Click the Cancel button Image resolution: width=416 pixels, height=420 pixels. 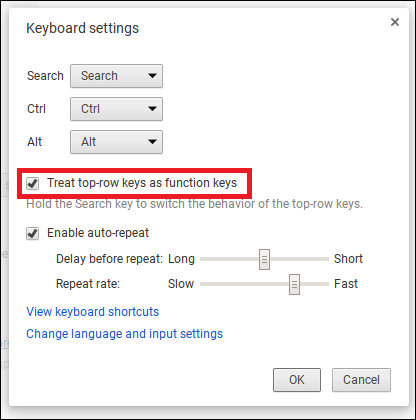click(x=361, y=380)
